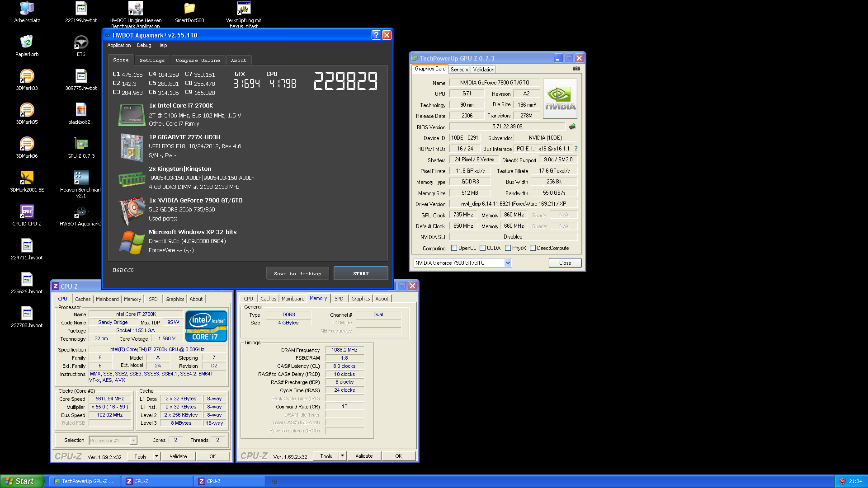Viewport: 868px width, 488px height.
Task: Click the system clock showing 21:34
Action: (x=855, y=481)
